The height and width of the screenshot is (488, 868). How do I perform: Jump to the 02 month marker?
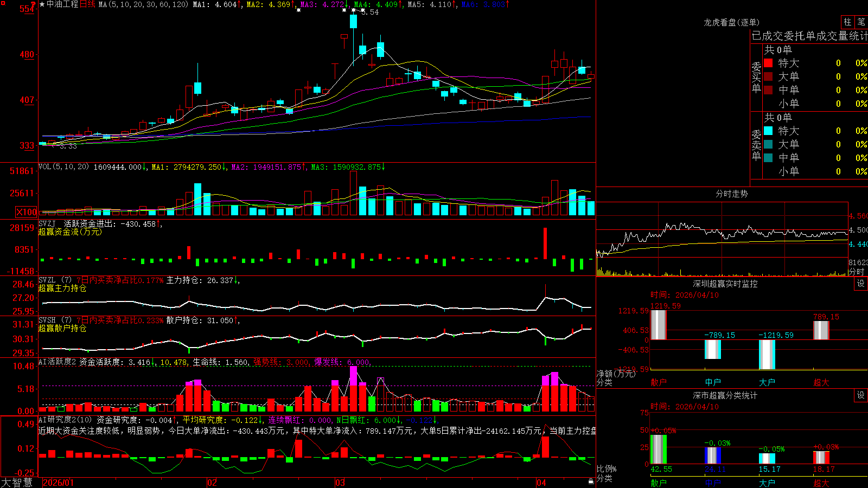[212, 483]
